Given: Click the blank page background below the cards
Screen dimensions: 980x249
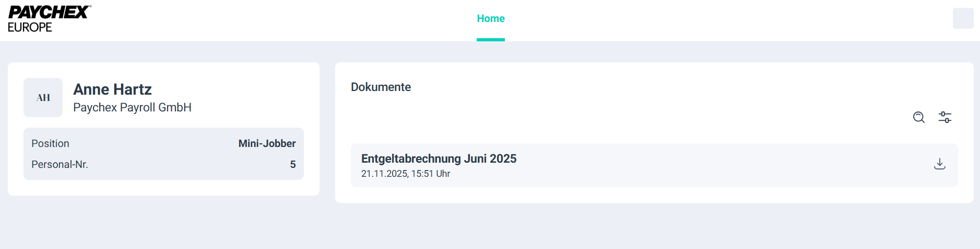Looking at the screenshot, I should (470, 228).
